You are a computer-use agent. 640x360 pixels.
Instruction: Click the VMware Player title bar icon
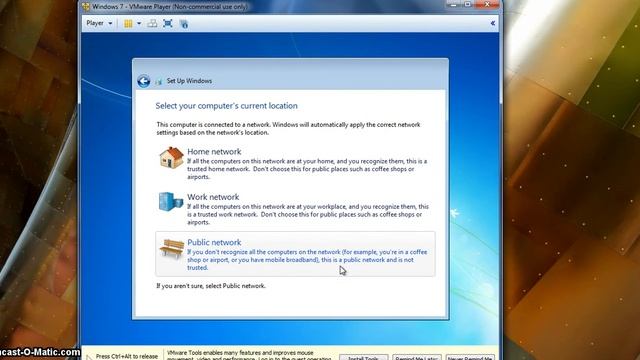point(86,7)
